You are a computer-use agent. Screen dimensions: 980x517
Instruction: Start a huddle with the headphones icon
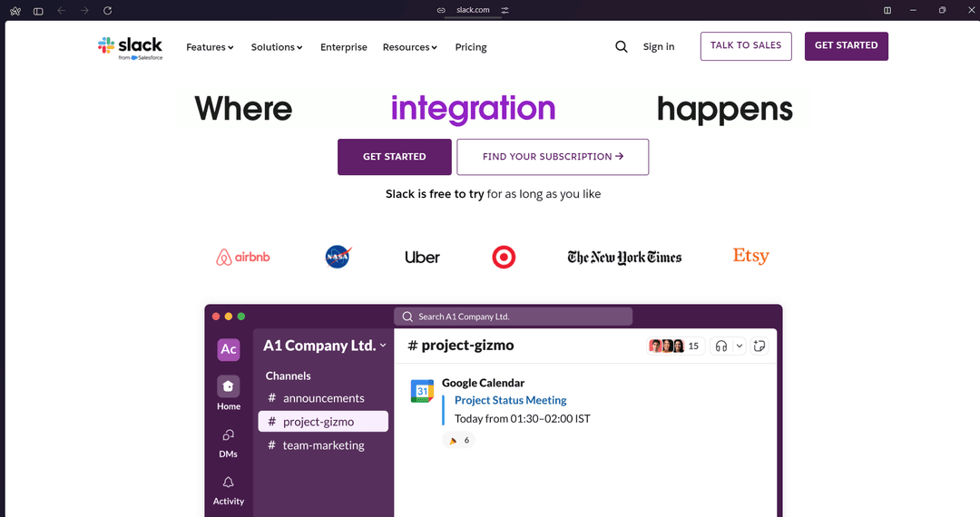coord(721,346)
